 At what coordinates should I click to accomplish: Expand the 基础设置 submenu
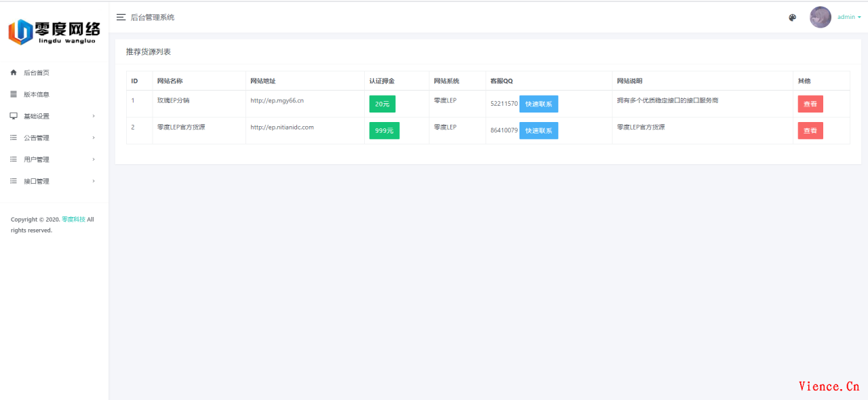click(37, 116)
